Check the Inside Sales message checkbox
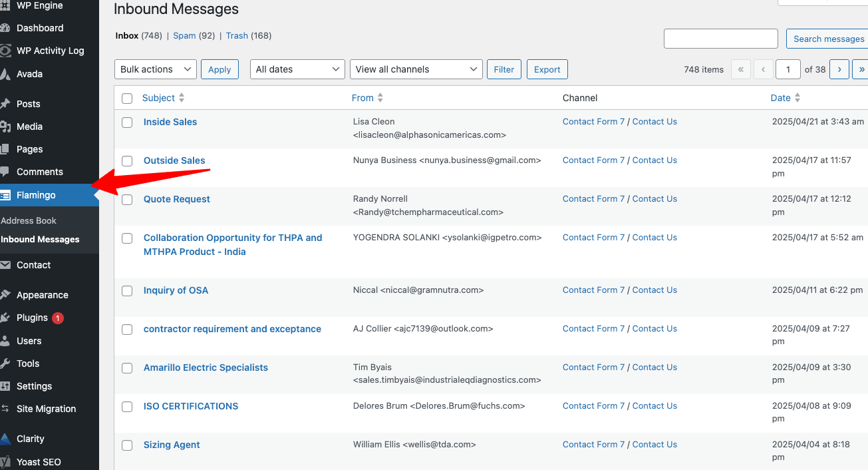 [127, 122]
